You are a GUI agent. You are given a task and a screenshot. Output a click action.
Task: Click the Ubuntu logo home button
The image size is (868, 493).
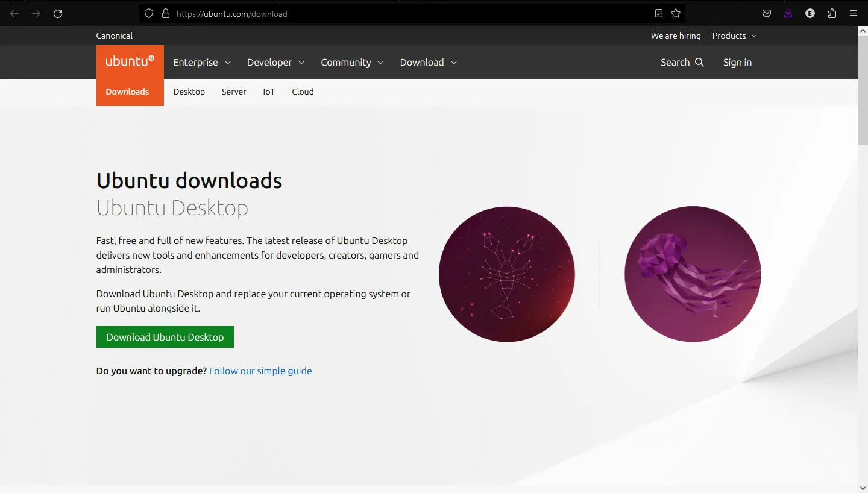click(130, 61)
